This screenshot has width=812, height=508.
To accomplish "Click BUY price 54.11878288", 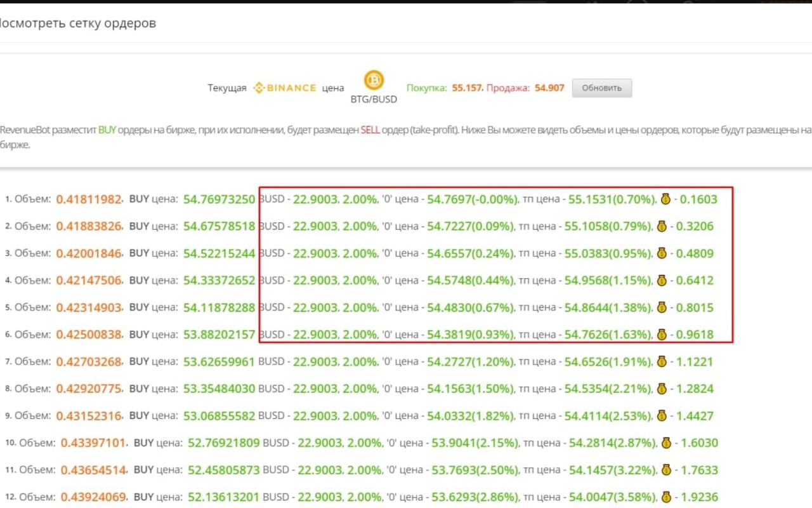I will pyautogui.click(x=219, y=307).
